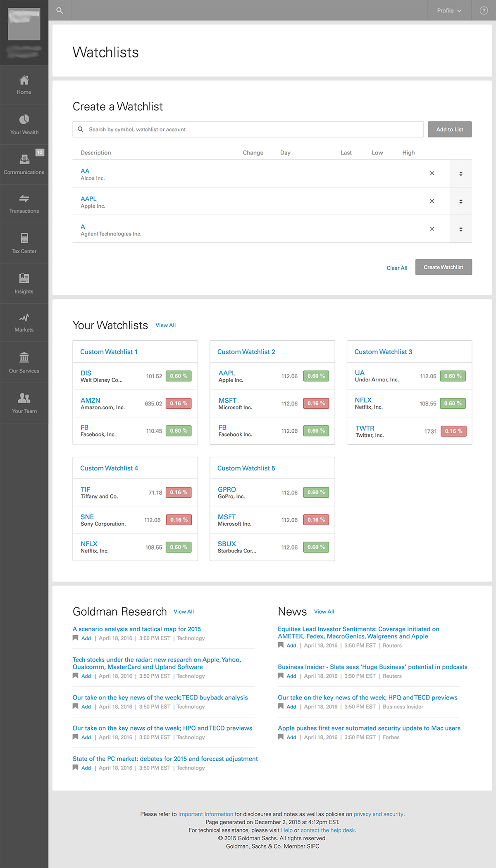The height and width of the screenshot is (868, 496).
Task: Click the Add to List button
Action: [450, 129]
